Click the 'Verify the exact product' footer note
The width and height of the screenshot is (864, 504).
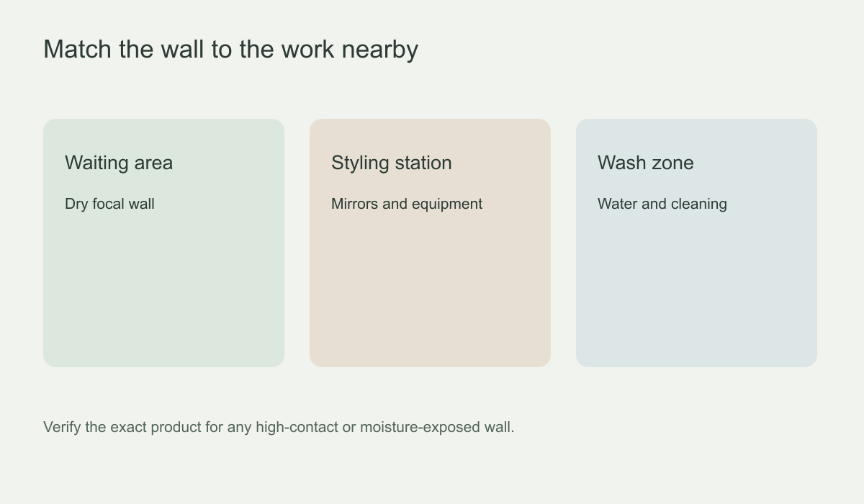click(x=279, y=427)
